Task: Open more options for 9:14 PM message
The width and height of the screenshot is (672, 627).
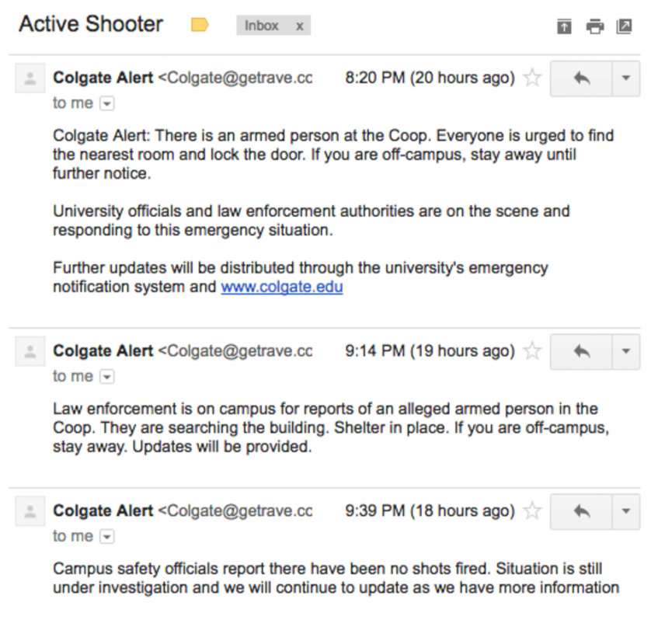Action: click(626, 351)
